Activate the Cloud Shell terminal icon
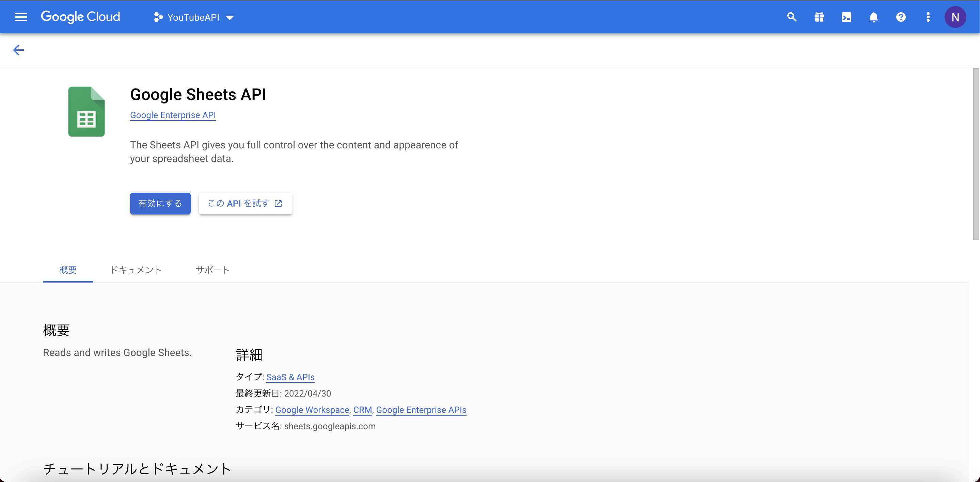The width and height of the screenshot is (980, 482). 846,17
